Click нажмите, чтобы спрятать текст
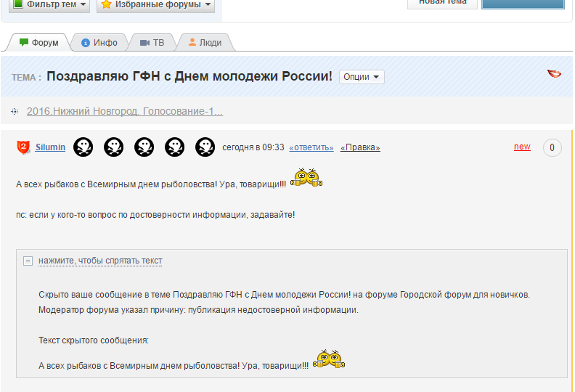The height and width of the screenshot is (392, 575). coord(100,261)
